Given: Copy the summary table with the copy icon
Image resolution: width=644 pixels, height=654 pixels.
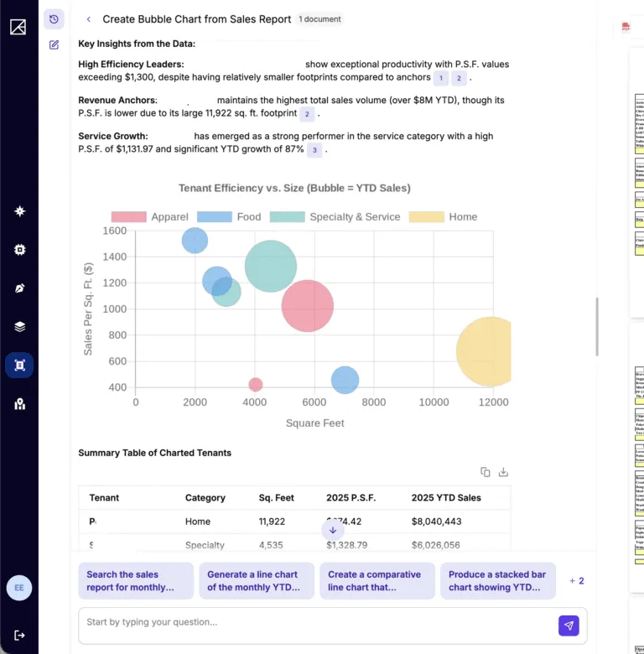Looking at the screenshot, I should pos(485,472).
